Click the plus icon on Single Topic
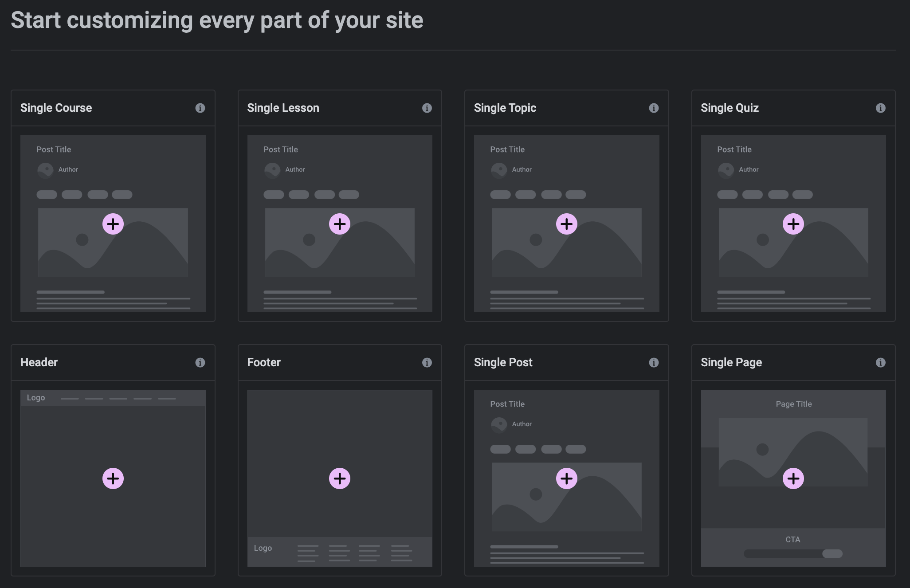 pos(567,224)
